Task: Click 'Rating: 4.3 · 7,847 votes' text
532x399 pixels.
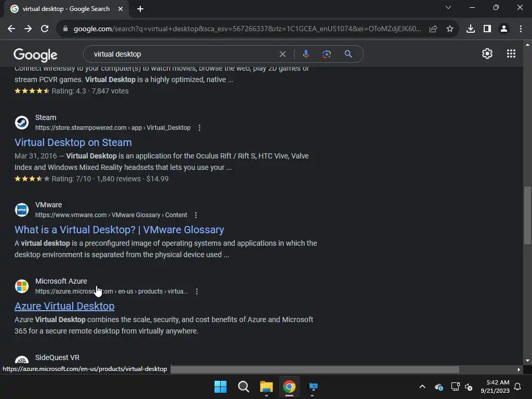Action: (90, 91)
